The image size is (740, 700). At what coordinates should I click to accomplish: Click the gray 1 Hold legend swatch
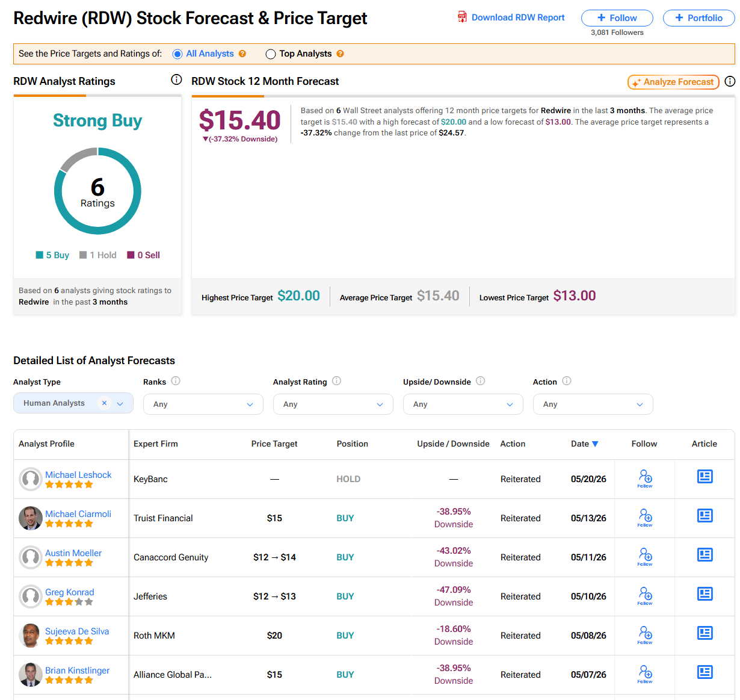click(x=83, y=255)
